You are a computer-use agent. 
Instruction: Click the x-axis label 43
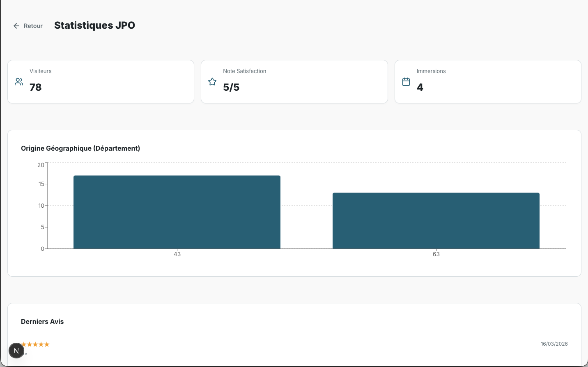pos(177,254)
